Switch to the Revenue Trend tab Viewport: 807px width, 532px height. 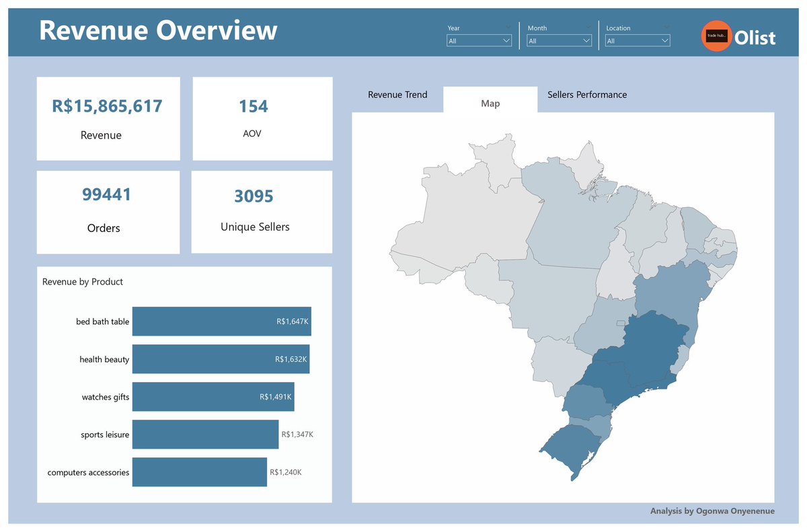coord(397,95)
